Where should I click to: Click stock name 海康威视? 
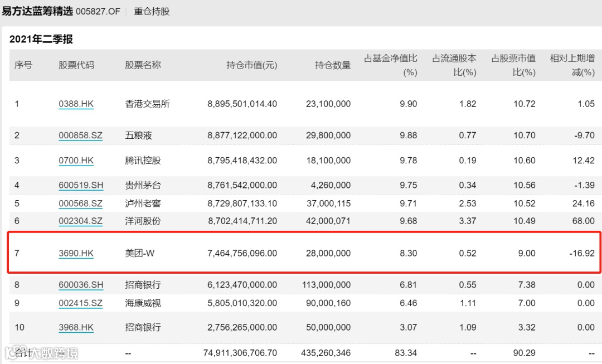(x=143, y=303)
